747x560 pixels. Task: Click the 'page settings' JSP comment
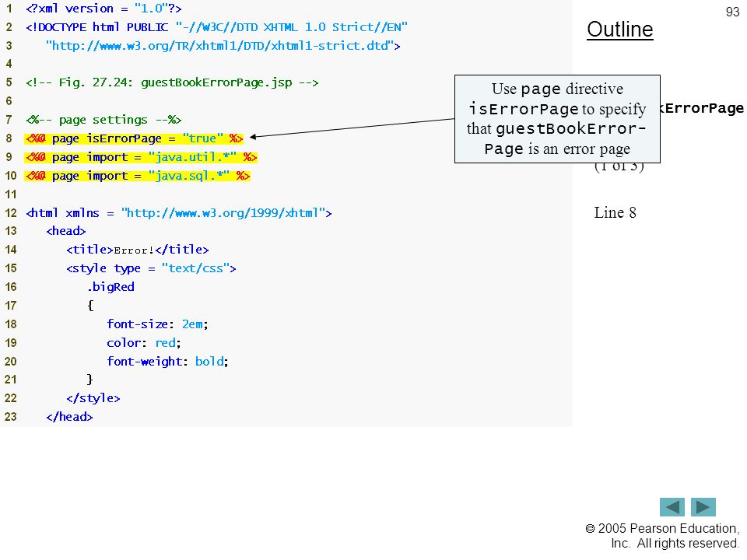(x=103, y=120)
